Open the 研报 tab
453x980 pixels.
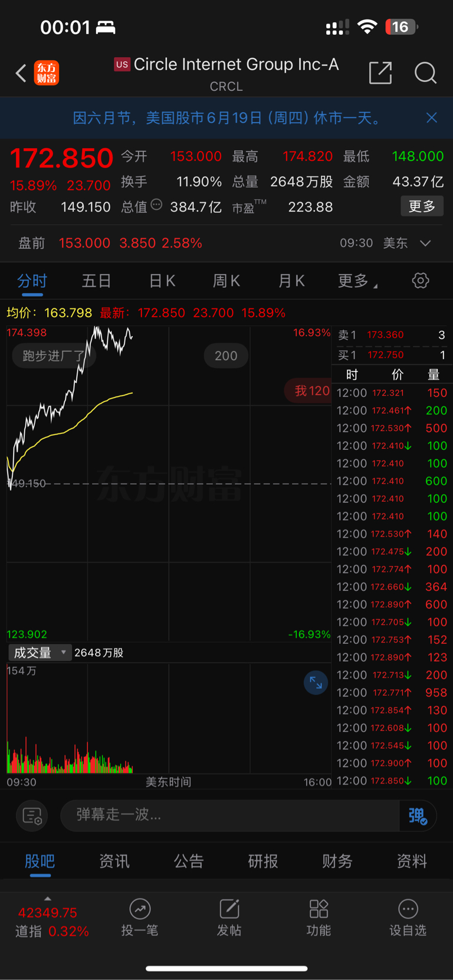click(x=263, y=861)
